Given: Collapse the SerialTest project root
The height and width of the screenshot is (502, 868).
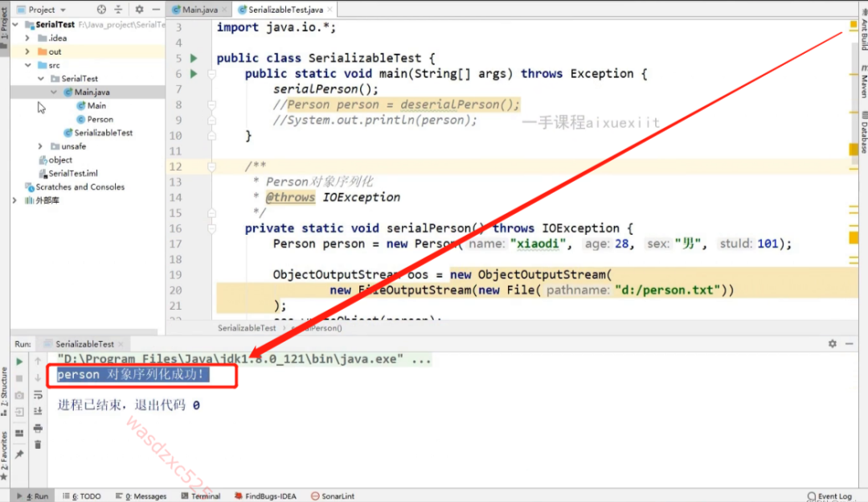Looking at the screenshot, I should [x=15, y=24].
